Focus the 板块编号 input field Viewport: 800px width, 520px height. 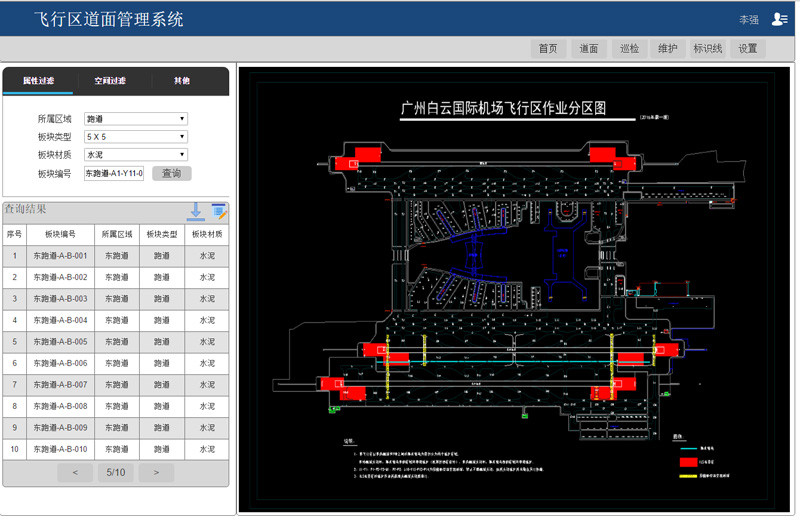[x=114, y=174]
